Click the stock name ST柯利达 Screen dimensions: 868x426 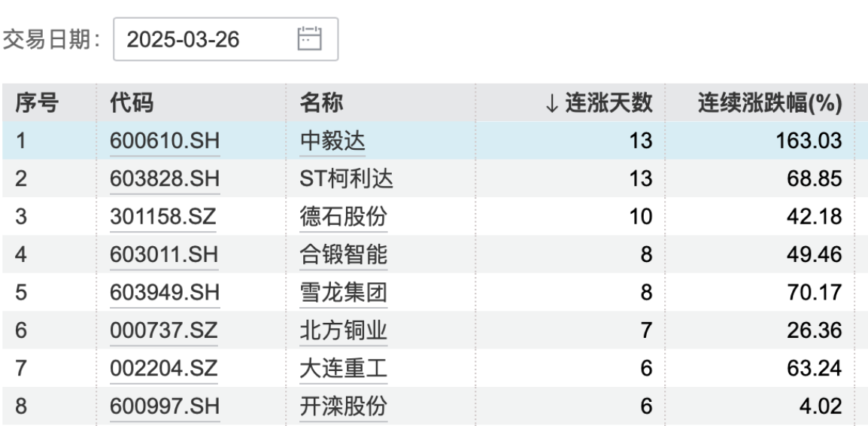[346, 179]
